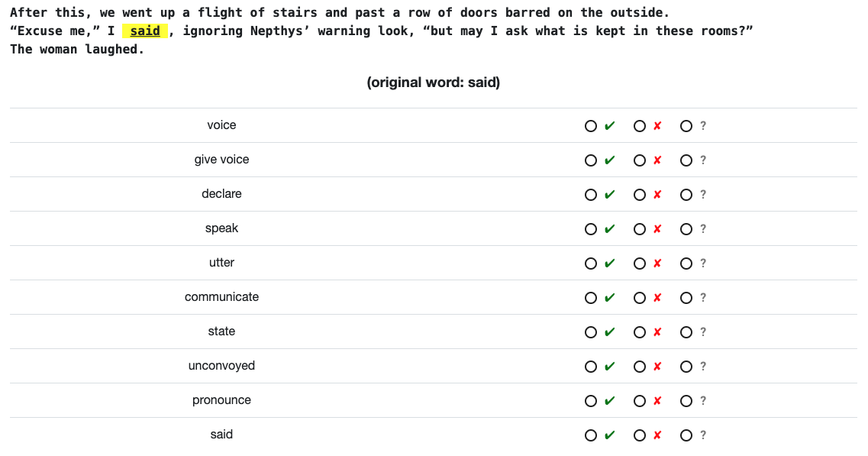Choose unsure option for "pronounce"
868x456 pixels.
coord(686,401)
